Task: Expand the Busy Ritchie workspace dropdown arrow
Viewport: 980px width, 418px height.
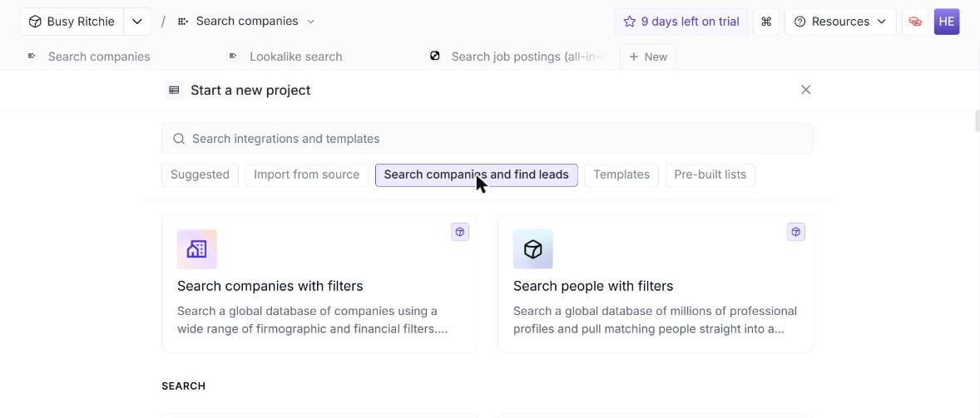Action: point(137,22)
